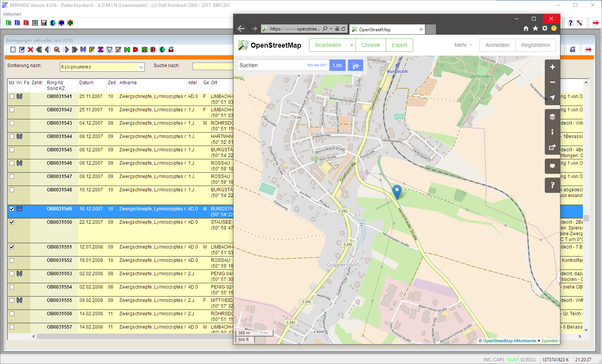Click the share icon on map sidebar

552,147
